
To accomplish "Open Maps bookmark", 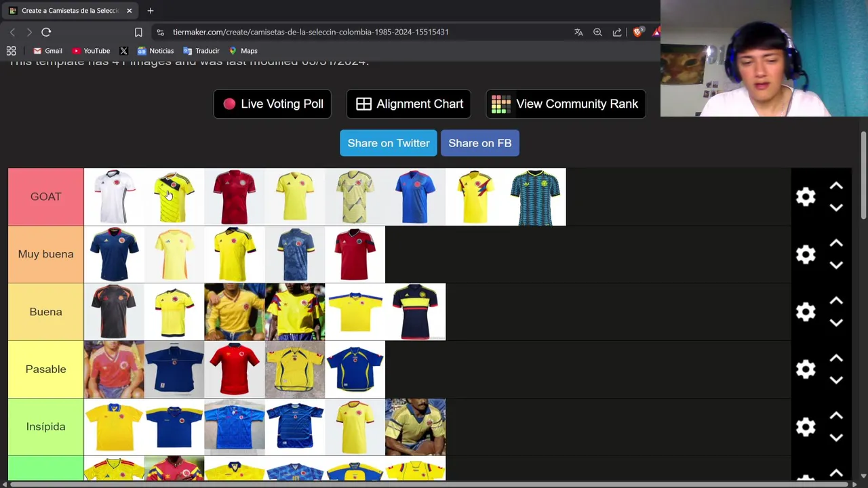I will pos(243,51).
